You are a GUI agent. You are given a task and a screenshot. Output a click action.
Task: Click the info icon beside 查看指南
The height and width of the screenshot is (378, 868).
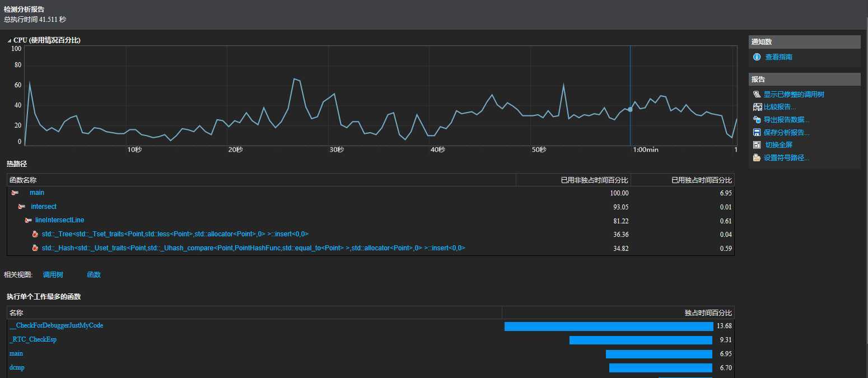(757, 57)
